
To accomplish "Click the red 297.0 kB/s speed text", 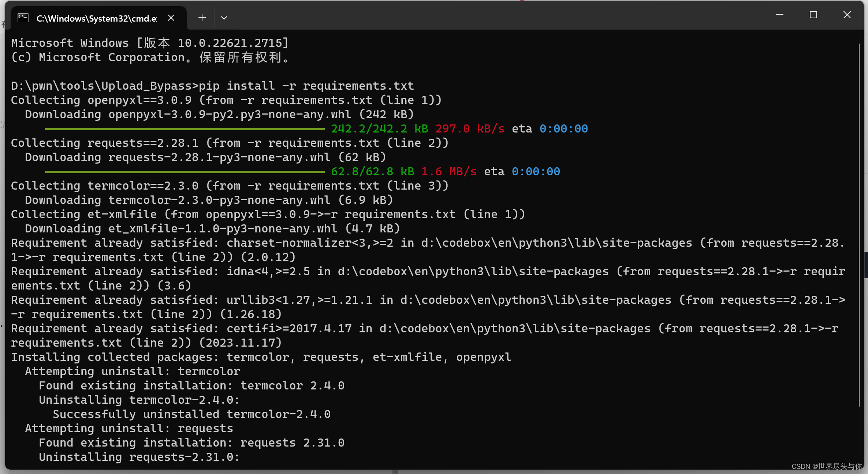I will [x=469, y=129].
